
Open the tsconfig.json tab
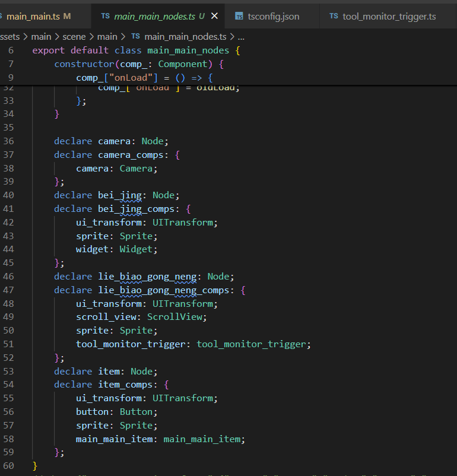272,16
